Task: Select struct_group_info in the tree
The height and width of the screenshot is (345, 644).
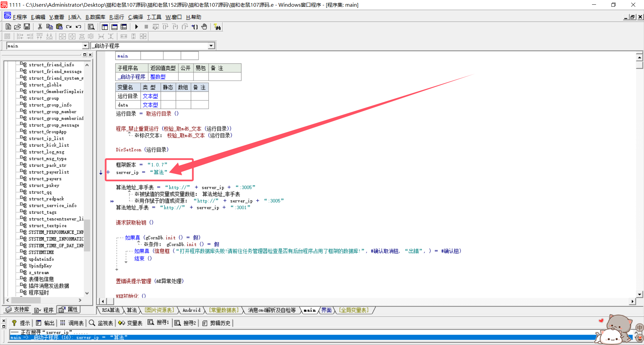Action: [x=50, y=105]
